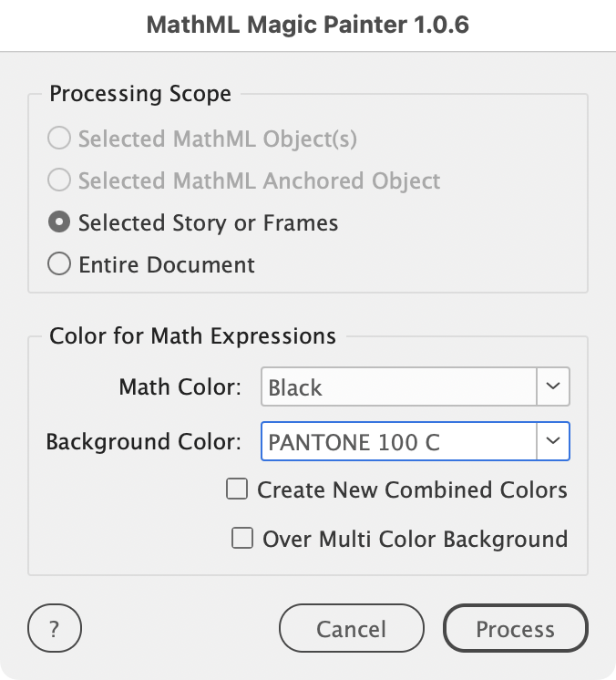
Task: Expand the Math Color dropdown arrow
Action: 553,386
